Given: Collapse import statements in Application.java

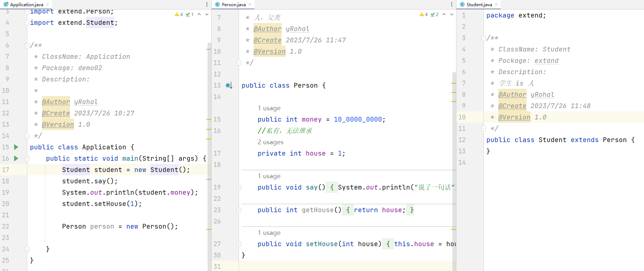Looking at the screenshot, I should (x=27, y=11).
